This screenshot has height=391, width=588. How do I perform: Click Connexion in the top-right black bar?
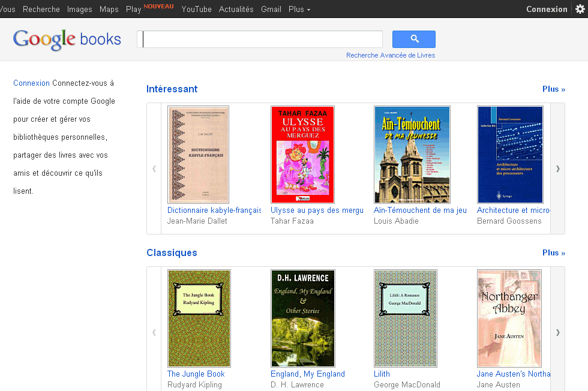(547, 9)
